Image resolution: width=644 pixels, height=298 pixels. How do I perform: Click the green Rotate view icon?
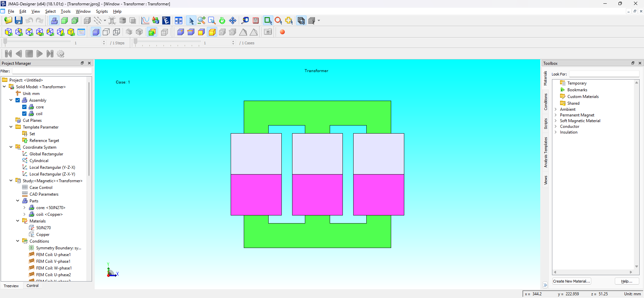222,21
